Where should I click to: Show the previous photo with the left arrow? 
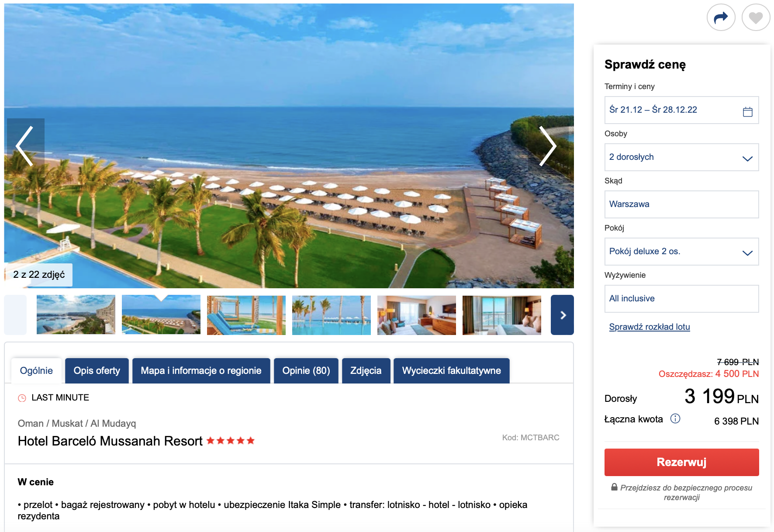(x=25, y=146)
